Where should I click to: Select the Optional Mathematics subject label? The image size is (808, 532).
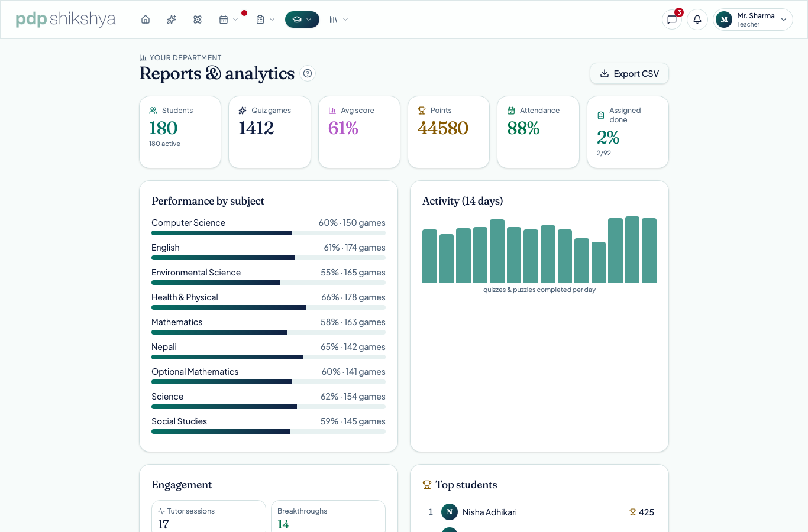(x=195, y=372)
